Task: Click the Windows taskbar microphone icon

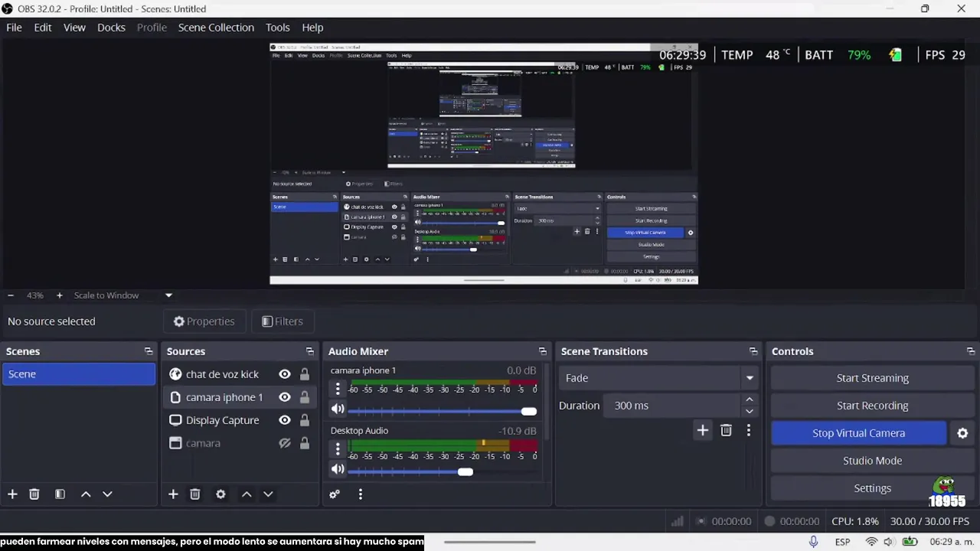Action: click(813, 542)
